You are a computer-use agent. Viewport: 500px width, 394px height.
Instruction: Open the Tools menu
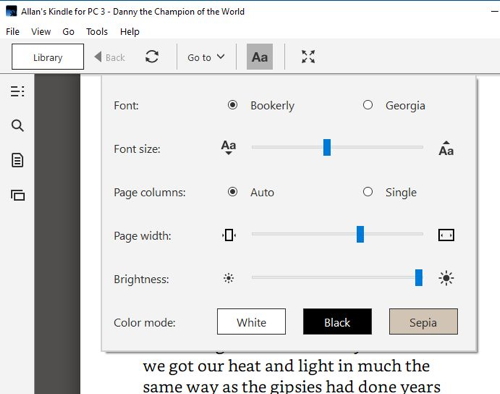pyautogui.click(x=97, y=32)
